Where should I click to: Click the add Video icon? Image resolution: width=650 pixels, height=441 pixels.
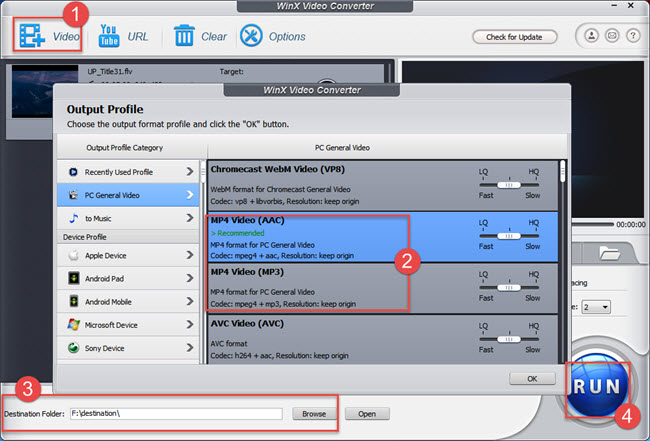tap(32, 36)
